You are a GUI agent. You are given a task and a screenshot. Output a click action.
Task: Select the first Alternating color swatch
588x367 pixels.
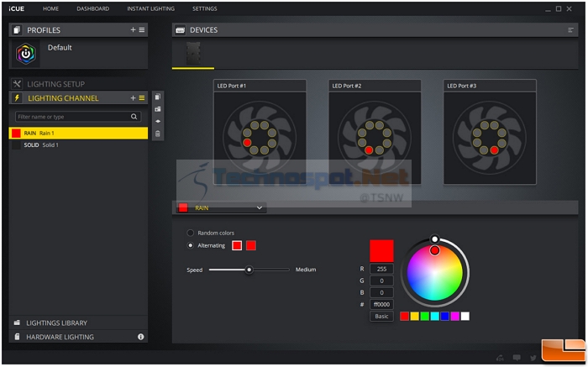point(237,245)
